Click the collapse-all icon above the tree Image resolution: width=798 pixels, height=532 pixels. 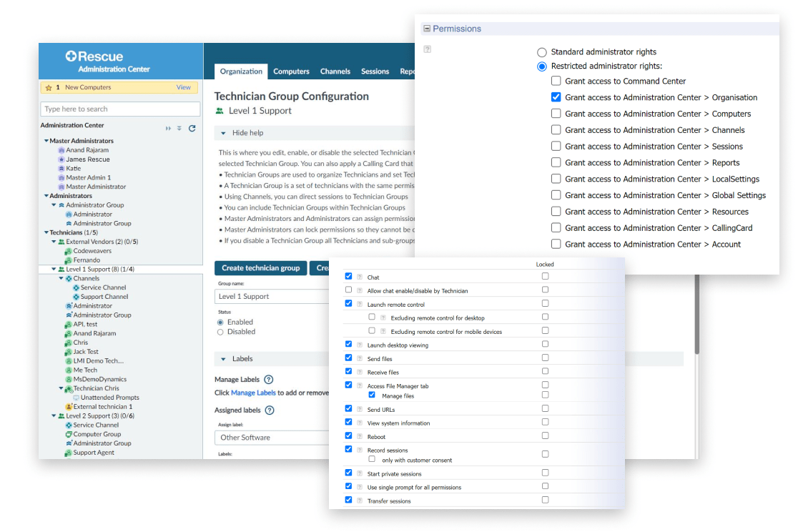coord(179,129)
